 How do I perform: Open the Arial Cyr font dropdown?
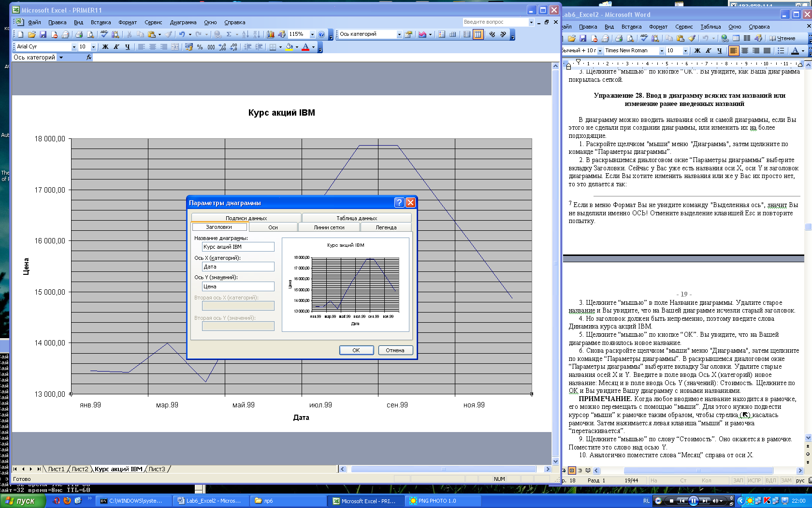point(74,47)
